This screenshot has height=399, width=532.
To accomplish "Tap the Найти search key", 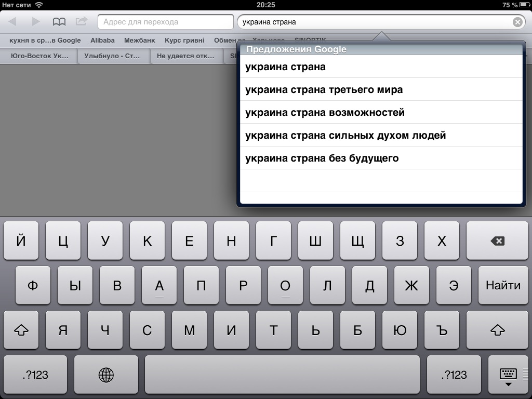I will 503,285.
